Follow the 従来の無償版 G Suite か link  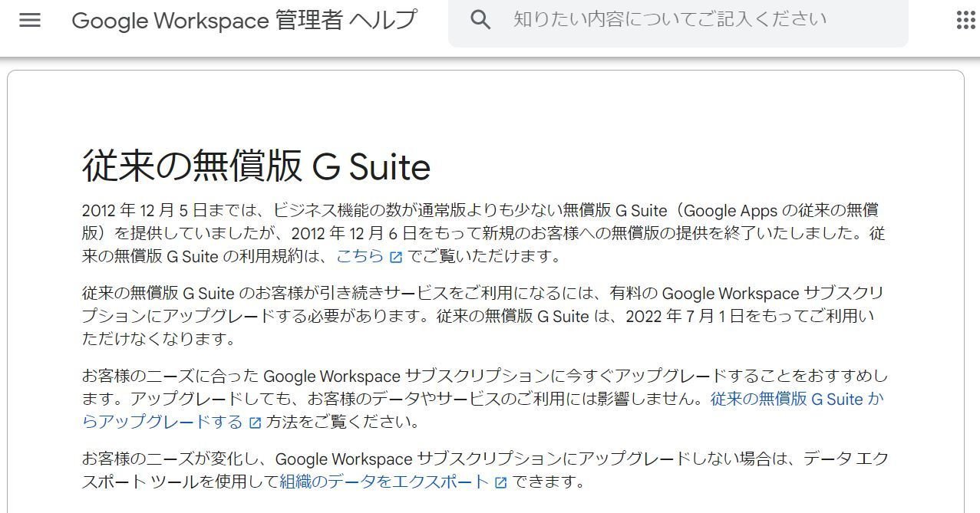(x=797, y=399)
